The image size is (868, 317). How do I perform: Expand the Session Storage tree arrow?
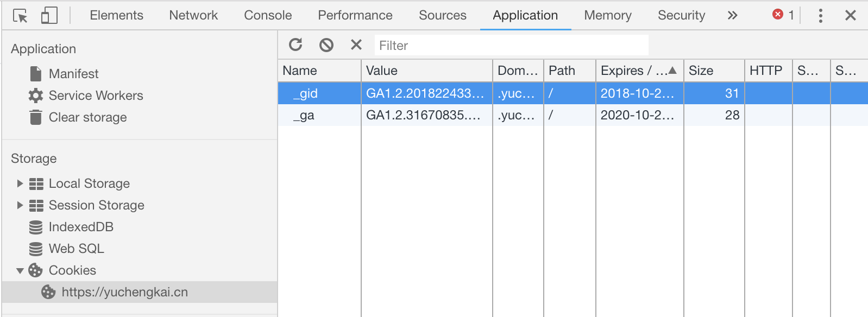click(x=20, y=205)
